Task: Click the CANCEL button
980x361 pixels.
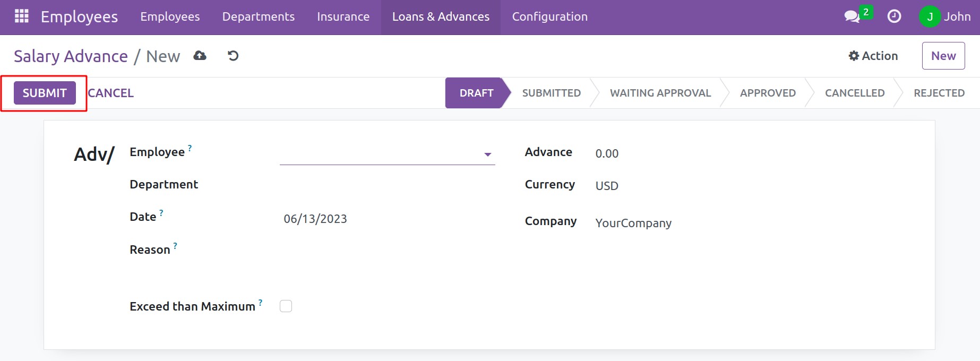Action: coord(110,92)
